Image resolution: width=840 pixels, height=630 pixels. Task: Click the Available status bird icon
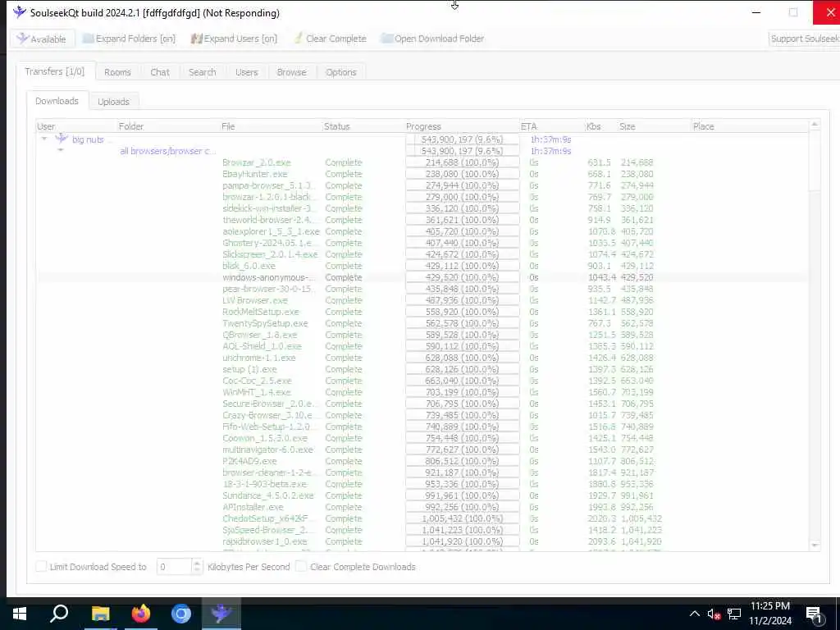tap(22, 39)
